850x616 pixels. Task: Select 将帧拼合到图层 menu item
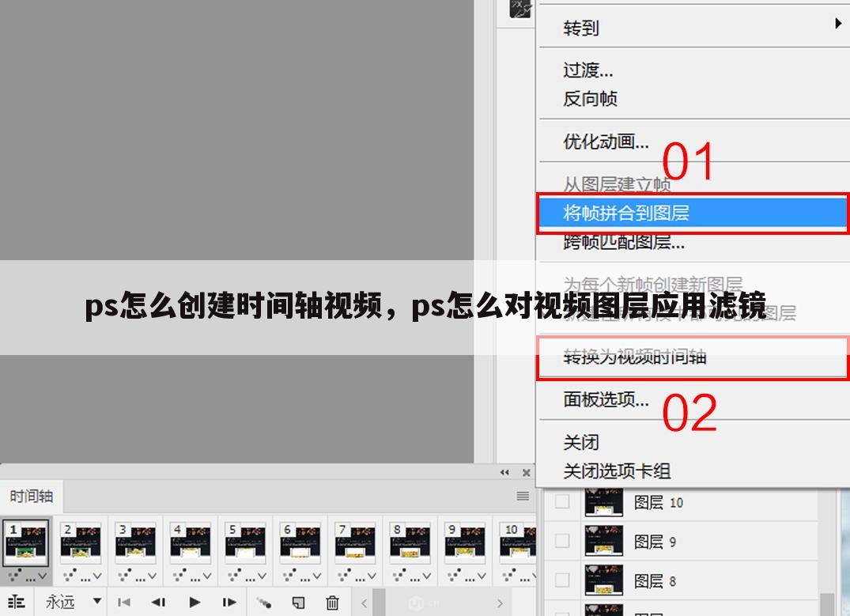pos(693,213)
